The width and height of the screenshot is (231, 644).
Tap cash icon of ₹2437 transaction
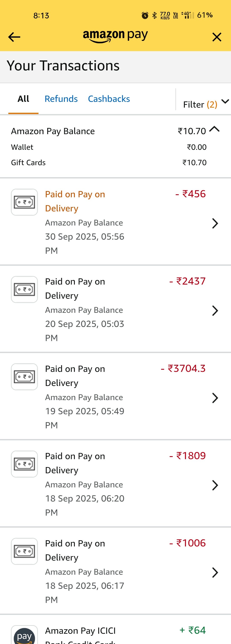click(24, 289)
